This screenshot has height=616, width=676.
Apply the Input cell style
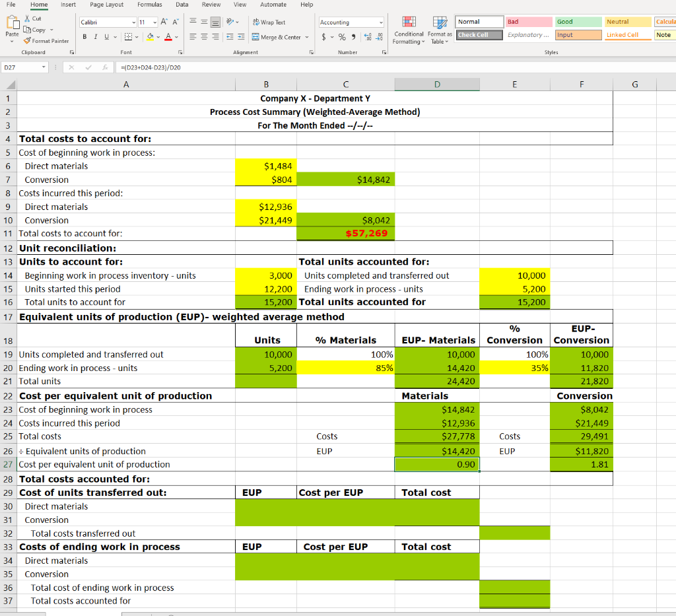click(x=578, y=35)
